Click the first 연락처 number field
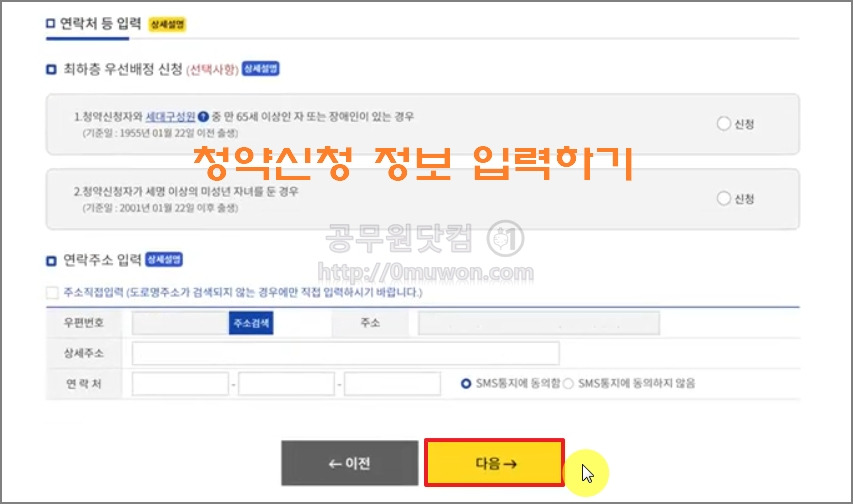 pyautogui.click(x=180, y=384)
